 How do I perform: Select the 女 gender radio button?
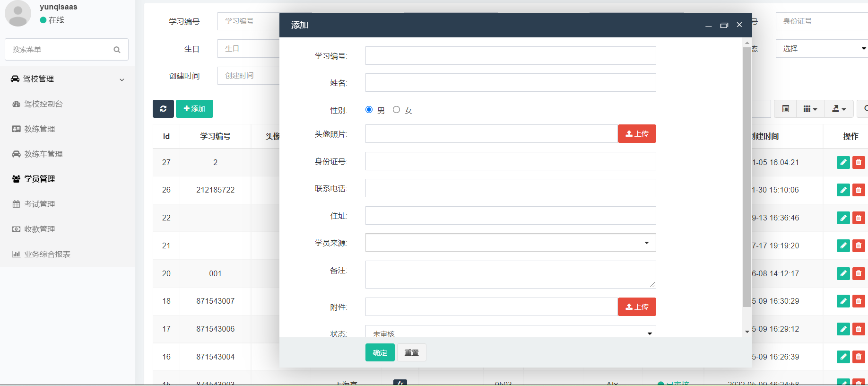click(x=397, y=110)
